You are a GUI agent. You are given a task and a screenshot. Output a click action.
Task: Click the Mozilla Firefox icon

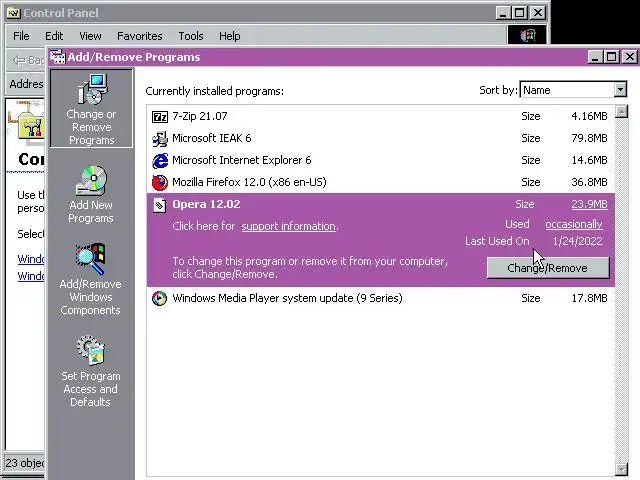[x=160, y=182]
